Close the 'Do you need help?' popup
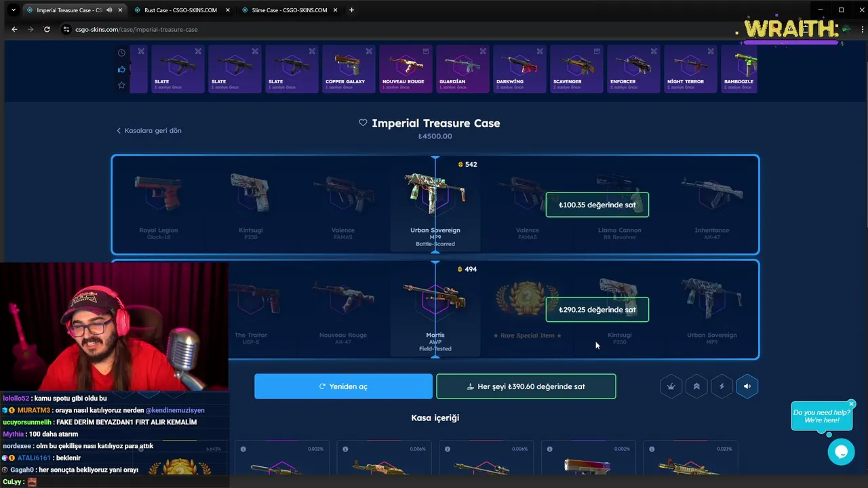This screenshot has width=868, height=488. [851, 404]
